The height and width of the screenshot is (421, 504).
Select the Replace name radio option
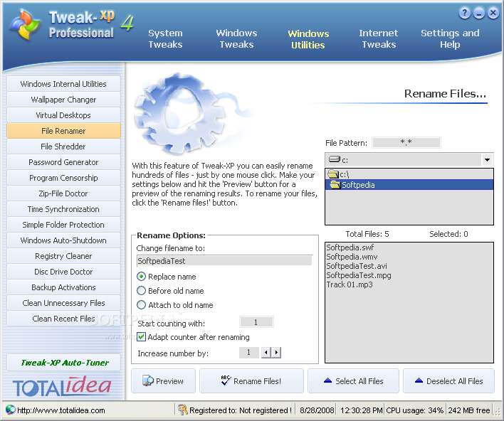[141, 276]
